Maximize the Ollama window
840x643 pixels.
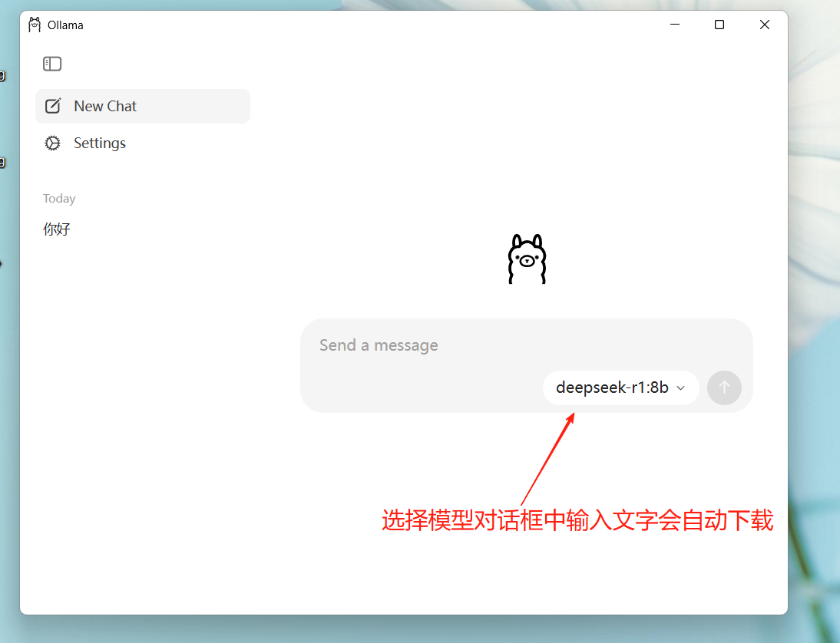(719, 25)
